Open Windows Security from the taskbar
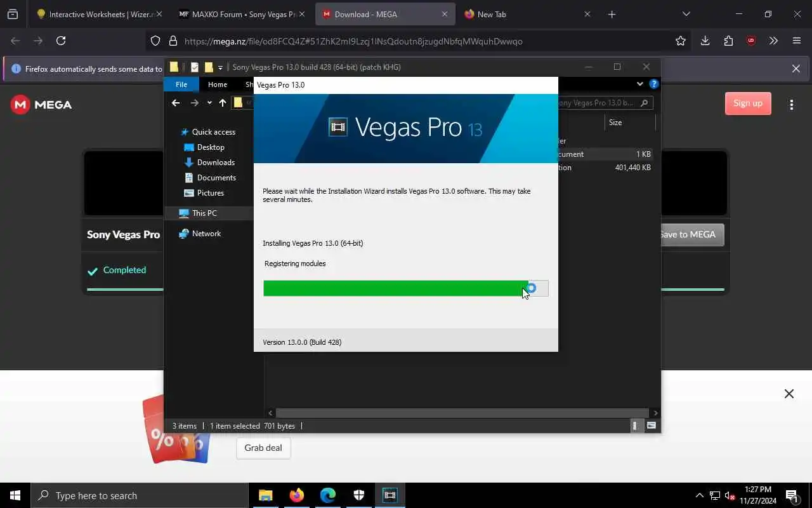The height and width of the screenshot is (508, 812). (x=358, y=495)
